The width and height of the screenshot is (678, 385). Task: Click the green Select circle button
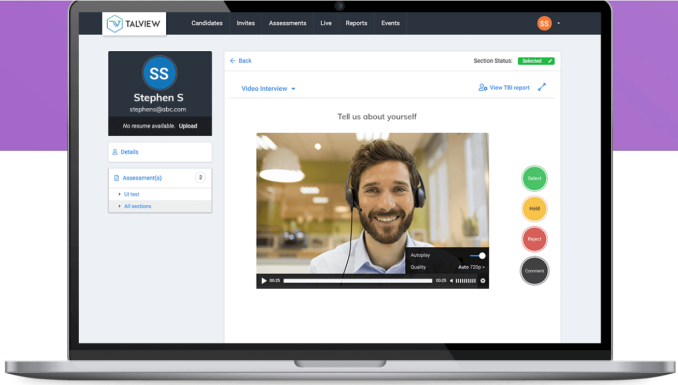(534, 178)
